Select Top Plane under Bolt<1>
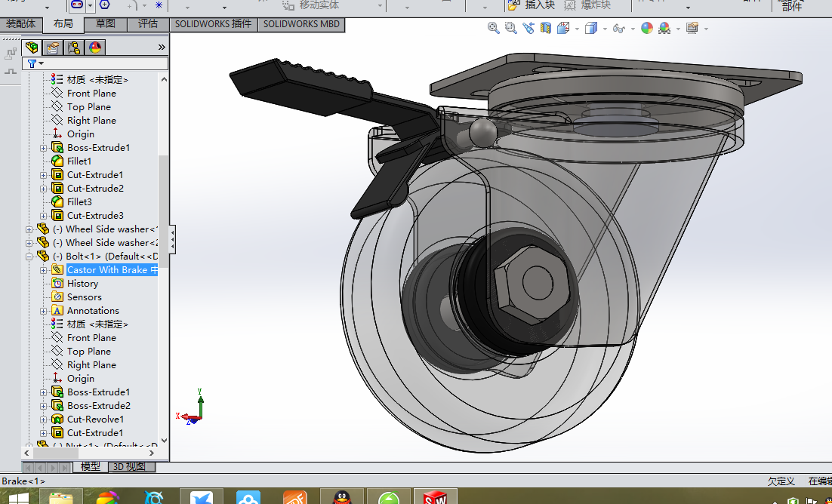 click(x=88, y=352)
